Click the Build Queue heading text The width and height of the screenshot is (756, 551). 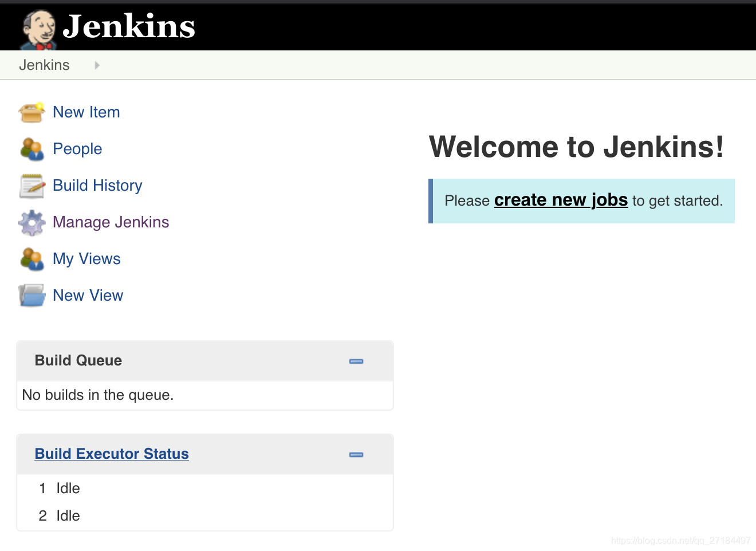pos(78,360)
